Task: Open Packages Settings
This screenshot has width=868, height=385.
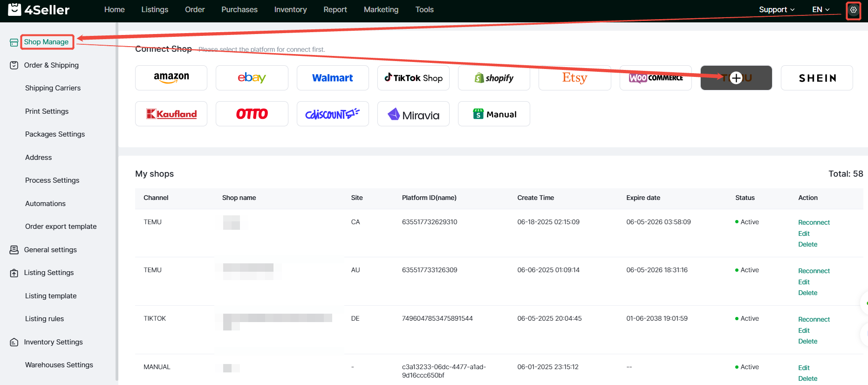Action: tap(55, 134)
